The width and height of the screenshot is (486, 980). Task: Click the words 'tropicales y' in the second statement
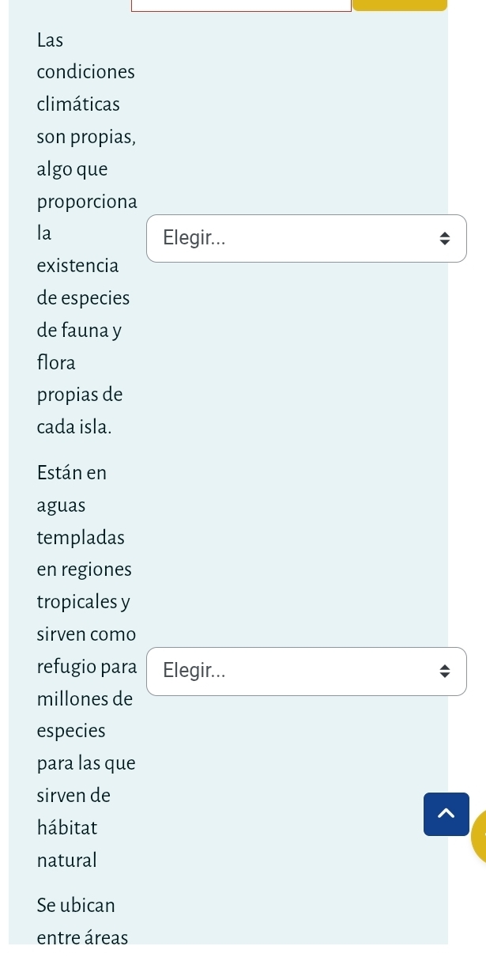click(x=84, y=602)
